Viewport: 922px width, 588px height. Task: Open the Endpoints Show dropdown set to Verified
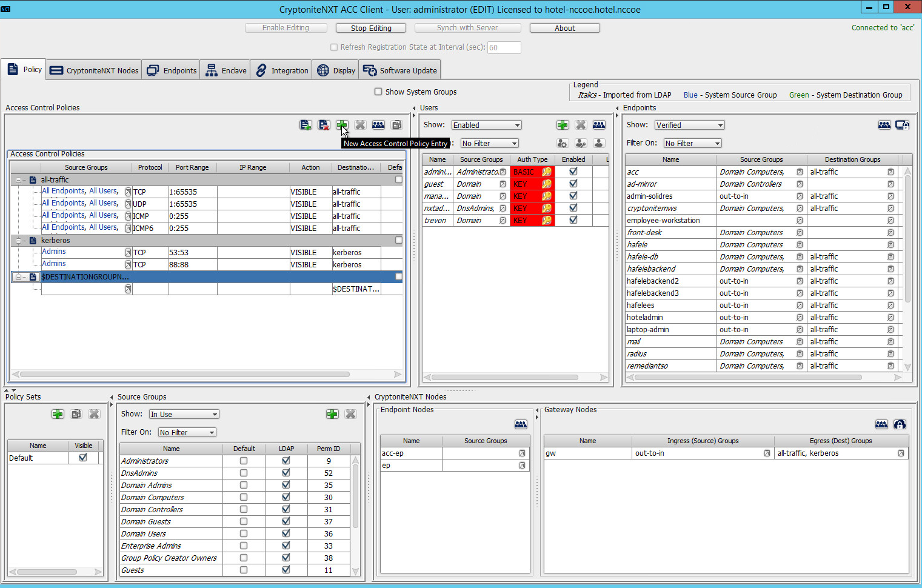tap(690, 125)
